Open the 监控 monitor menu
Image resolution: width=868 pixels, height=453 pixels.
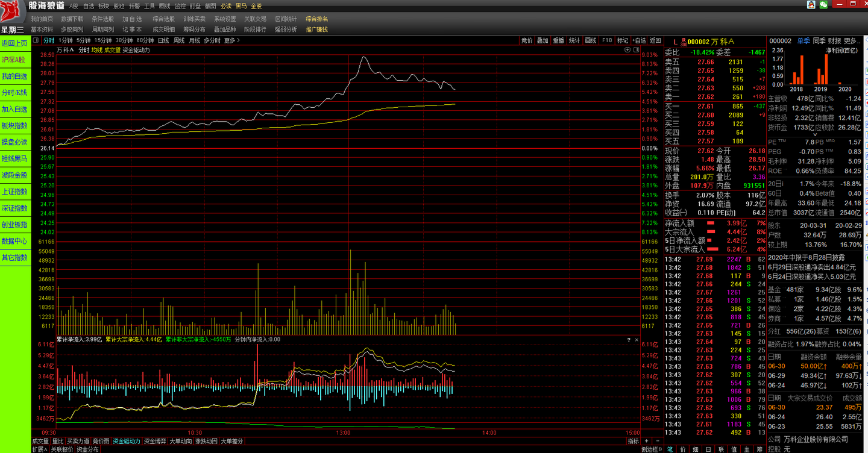(x=180, y=5)
